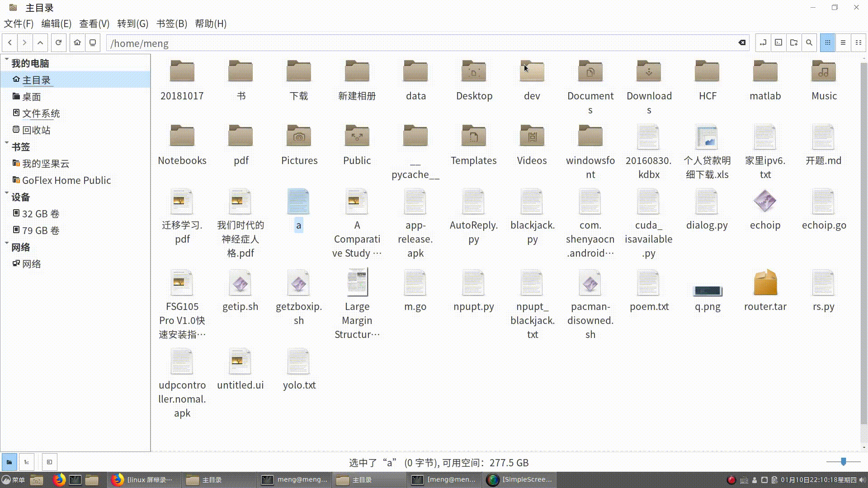Clear the path bar with the clear icon
This screenshot has width=868, height=488.
[741, 42]
